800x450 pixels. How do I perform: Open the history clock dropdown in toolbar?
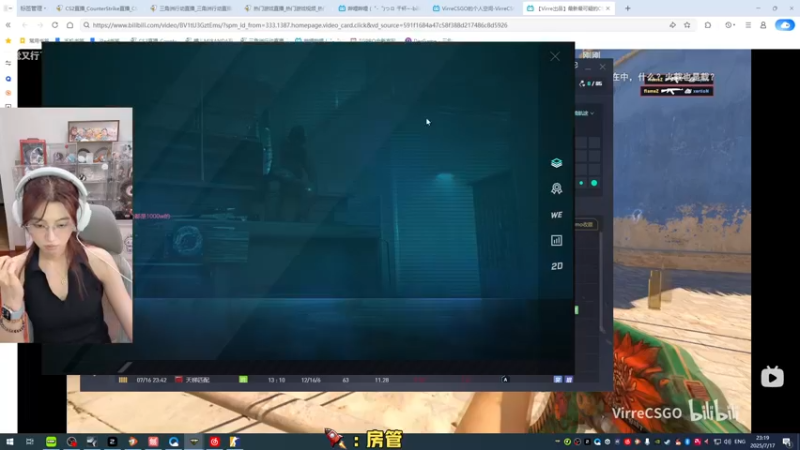730,25
